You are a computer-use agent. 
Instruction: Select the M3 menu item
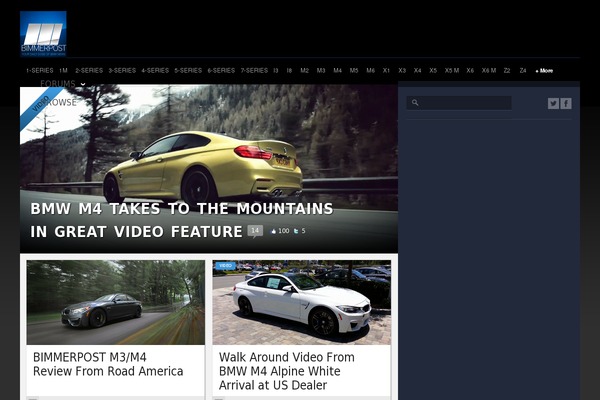[321, 70]
